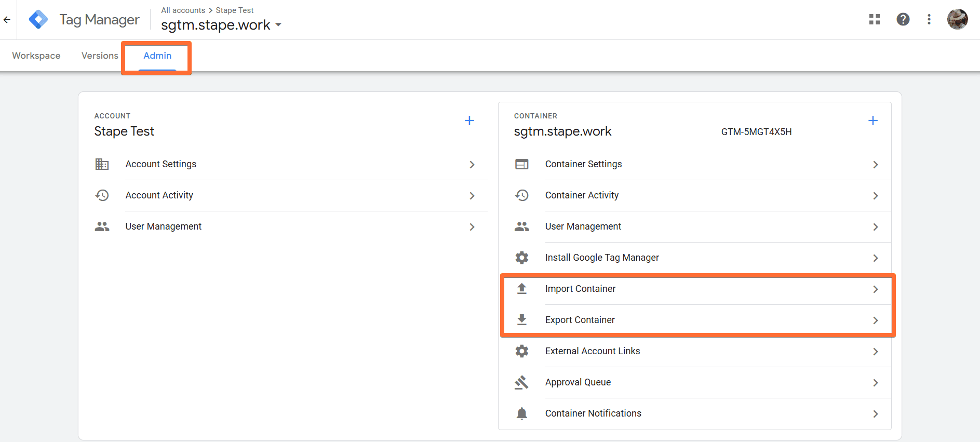Click the Container Activity history icon

522,195
